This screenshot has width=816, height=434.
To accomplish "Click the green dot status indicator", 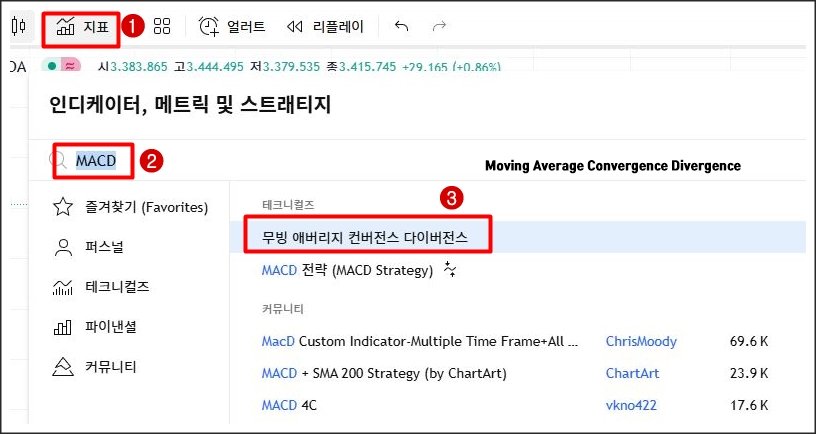I will (x=52, y=66).
